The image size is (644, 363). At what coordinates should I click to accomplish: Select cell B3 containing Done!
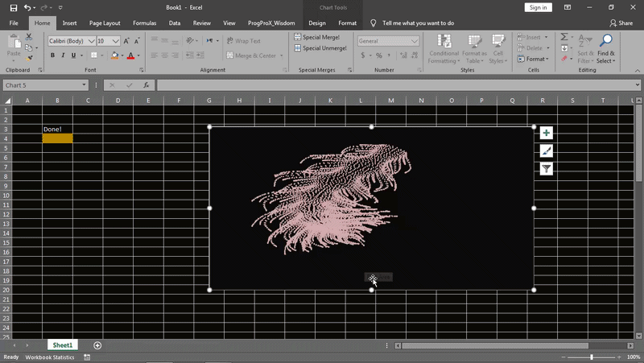click(57, 129)
